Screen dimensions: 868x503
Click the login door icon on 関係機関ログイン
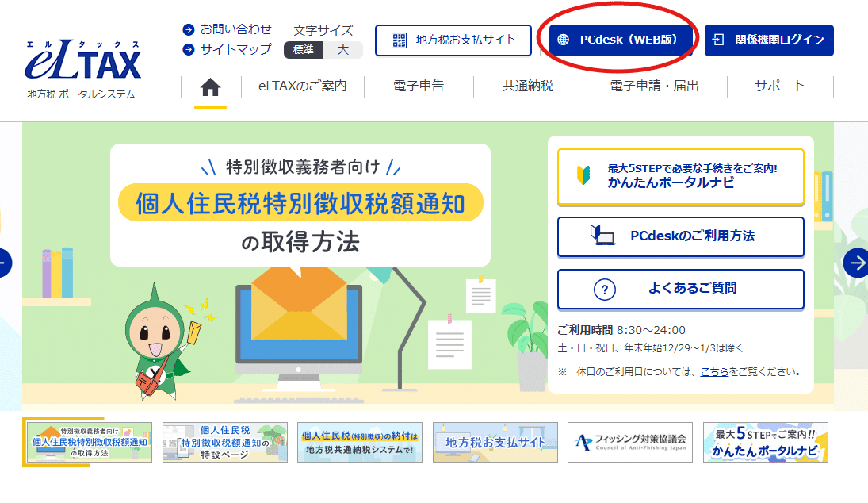tap(718, 40)
